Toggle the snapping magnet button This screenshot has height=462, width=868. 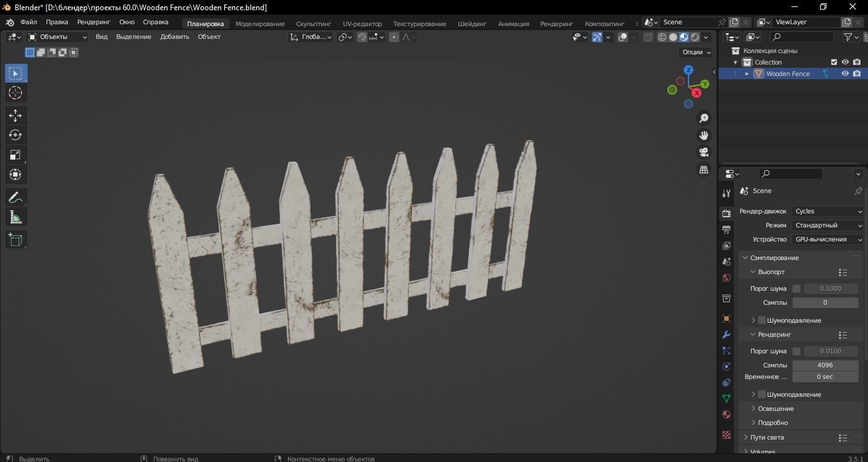click(362, 37)
